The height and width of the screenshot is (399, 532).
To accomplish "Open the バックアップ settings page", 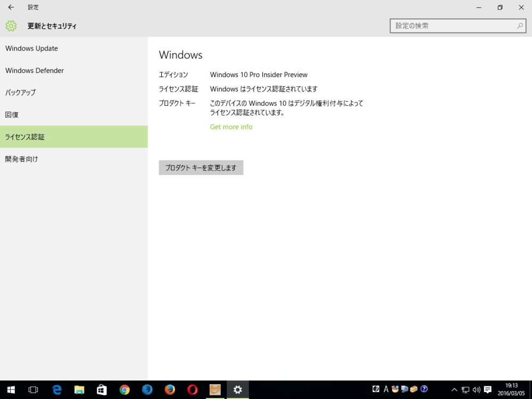I will (x=21, y=93).
